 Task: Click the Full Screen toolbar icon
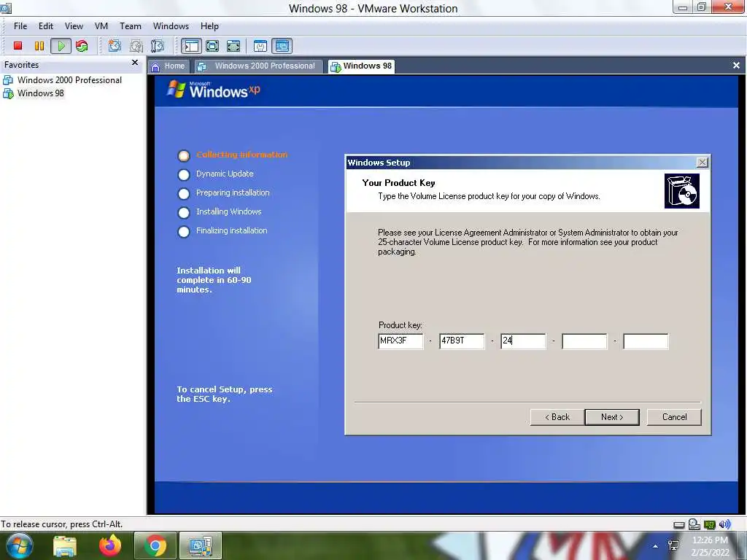tap(233, 46)
